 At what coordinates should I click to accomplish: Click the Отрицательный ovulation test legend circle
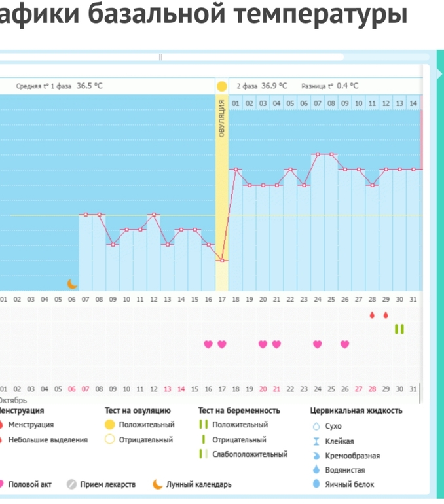pyautogui.click(x=110, y=440)
